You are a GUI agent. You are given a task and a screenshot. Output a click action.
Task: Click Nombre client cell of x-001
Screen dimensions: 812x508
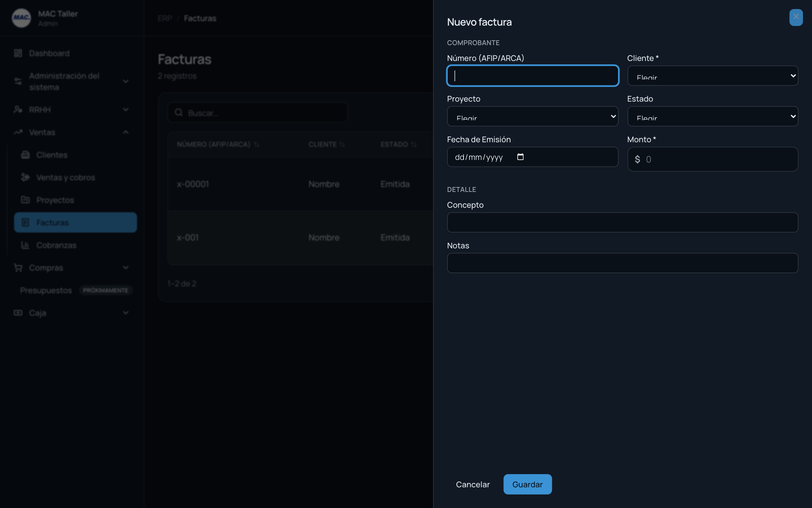[324, 237]
